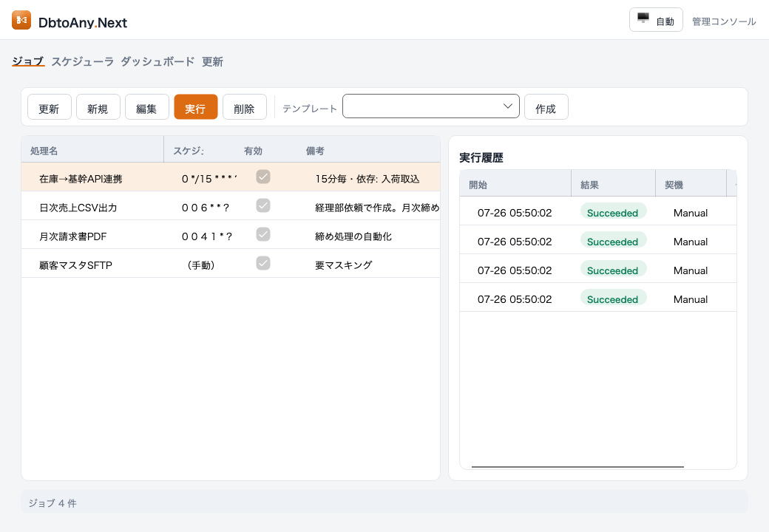Screen dimensions: 769x532
Task: Toggle 有効 checkbox for 日次売上CSV出力
Action: 263,205
